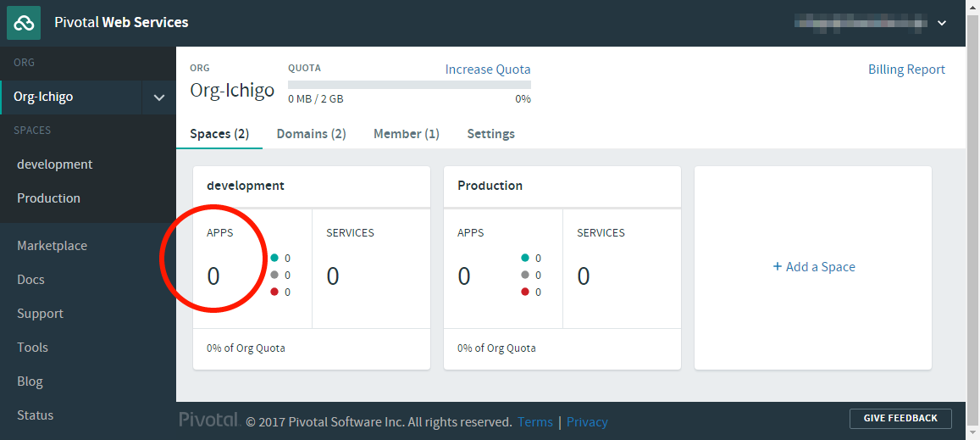
Task: Click the Pivotal footer logo
Action: pos(210,420)
